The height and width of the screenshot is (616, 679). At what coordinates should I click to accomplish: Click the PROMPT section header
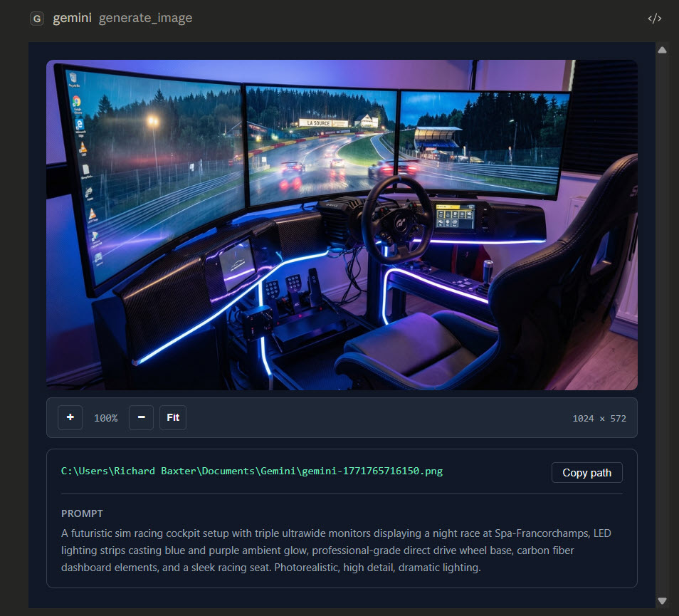click(81, 513)
